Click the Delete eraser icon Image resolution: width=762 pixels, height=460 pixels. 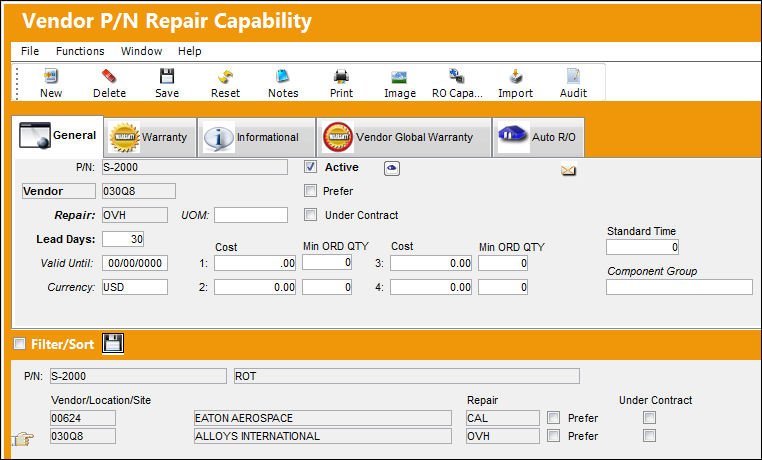click(x=109, y=76)
